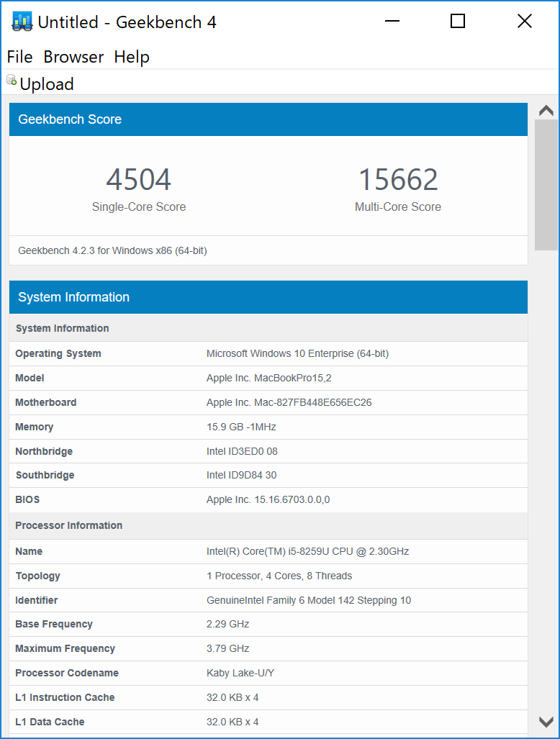The image size is (560, 739).
Task: Click the Model row label
Action: pyautogui.click(x=30, y=378)
